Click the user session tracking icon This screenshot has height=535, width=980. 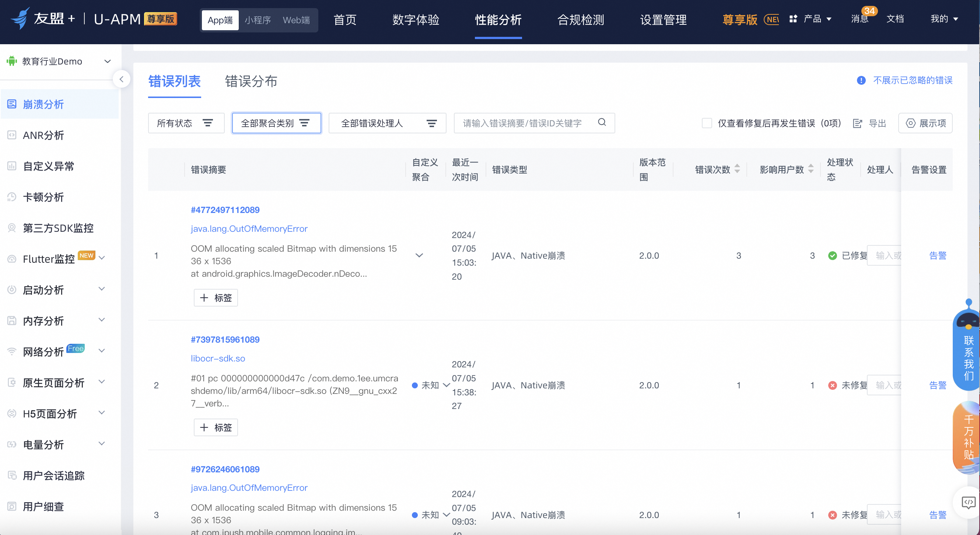click(x=12, y=475)
